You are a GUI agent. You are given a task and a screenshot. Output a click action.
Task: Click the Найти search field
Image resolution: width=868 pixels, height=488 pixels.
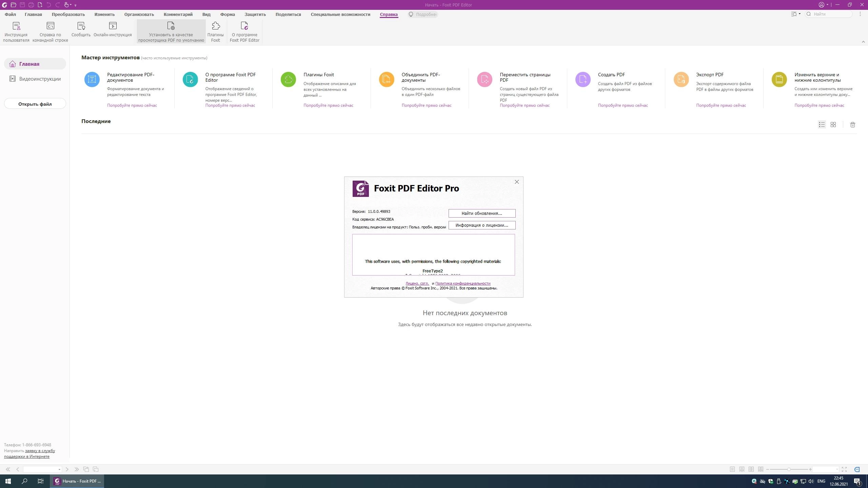pyautogui.click(x=829, y=14)
